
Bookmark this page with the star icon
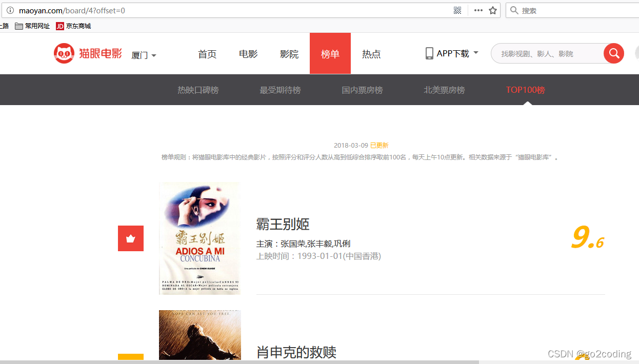point(493,10)
